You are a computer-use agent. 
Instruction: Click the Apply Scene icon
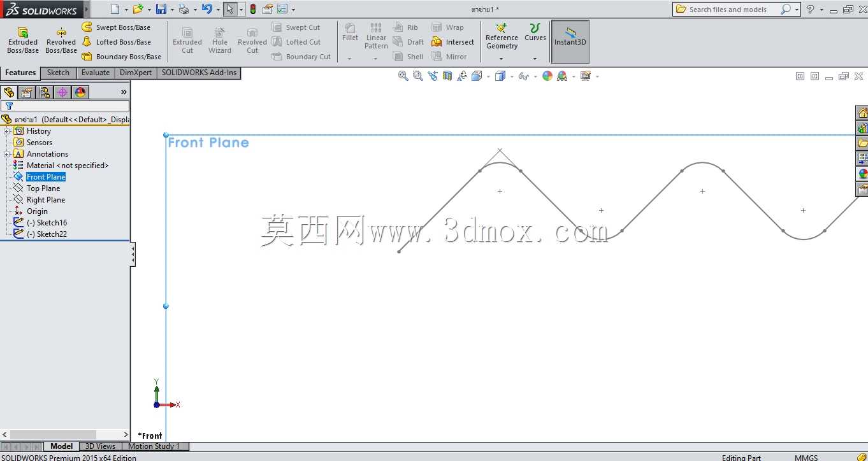562,76
